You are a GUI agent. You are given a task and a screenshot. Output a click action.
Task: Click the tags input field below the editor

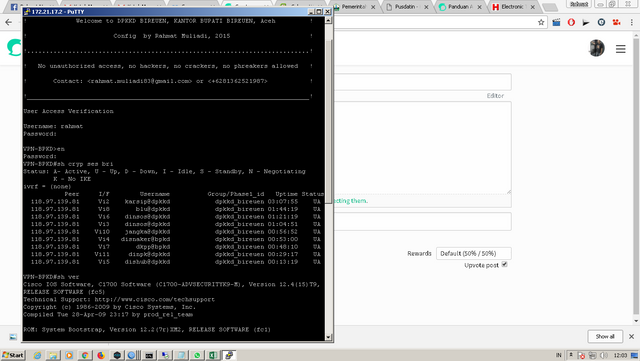coord(422,222)
